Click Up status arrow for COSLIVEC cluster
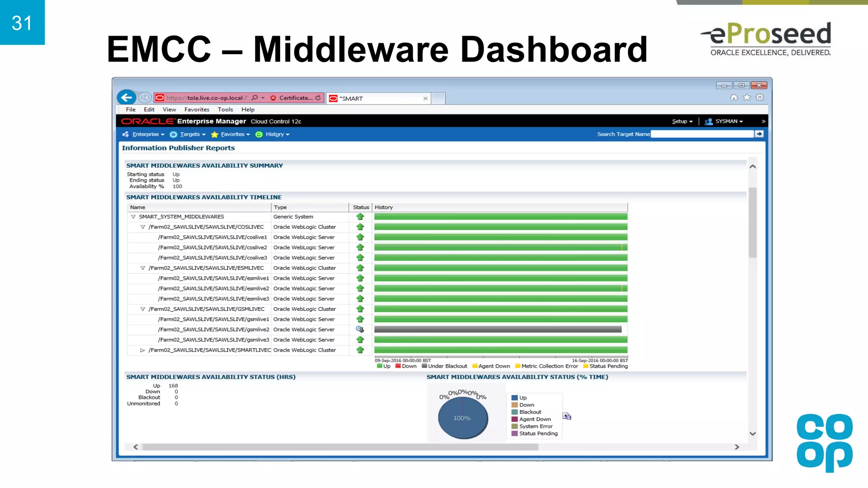 (360, 227)
